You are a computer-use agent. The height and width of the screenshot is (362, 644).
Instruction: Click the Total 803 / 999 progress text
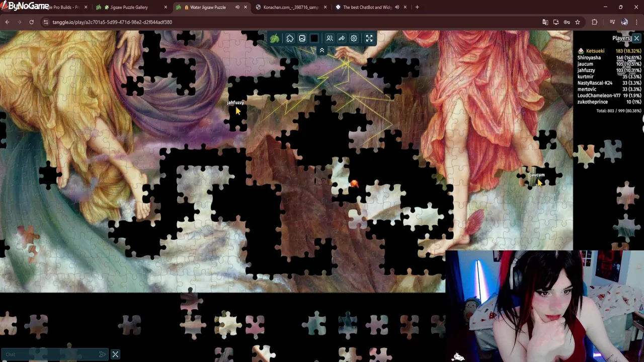click(618, 111)
